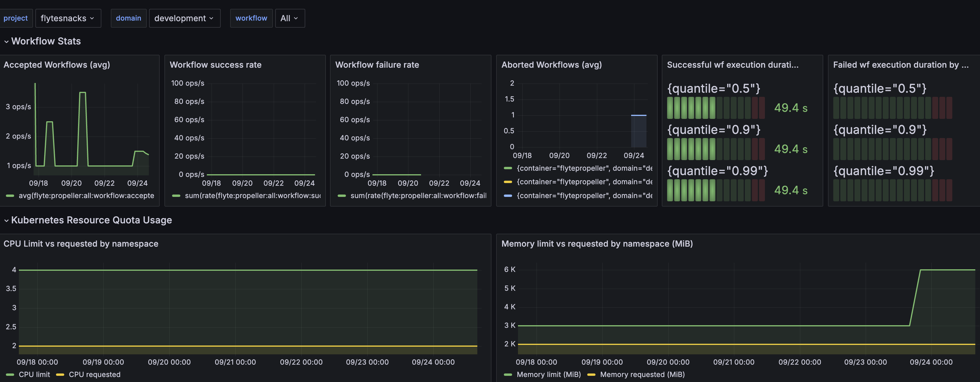Open the domain development dropdown
980x382 pixels.
pyautogui.click(x=184, y=18)
